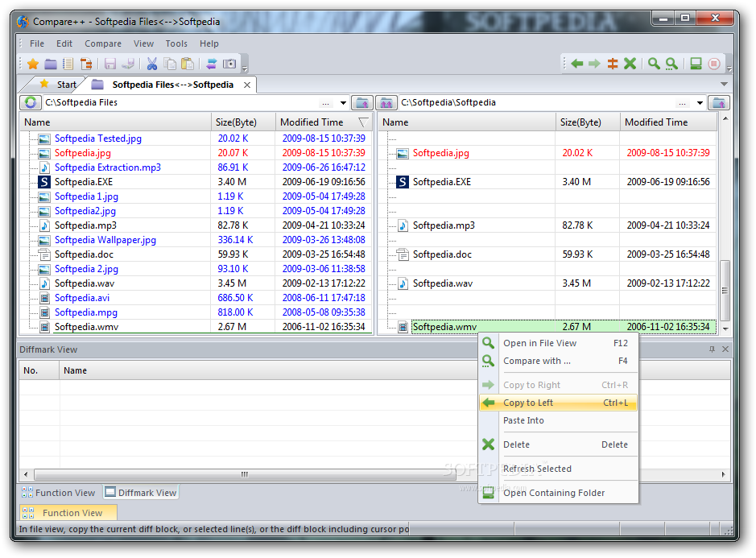Click the orange structure tree toolbar icon
Screen dimensions: 756x558
pos(86,64)
